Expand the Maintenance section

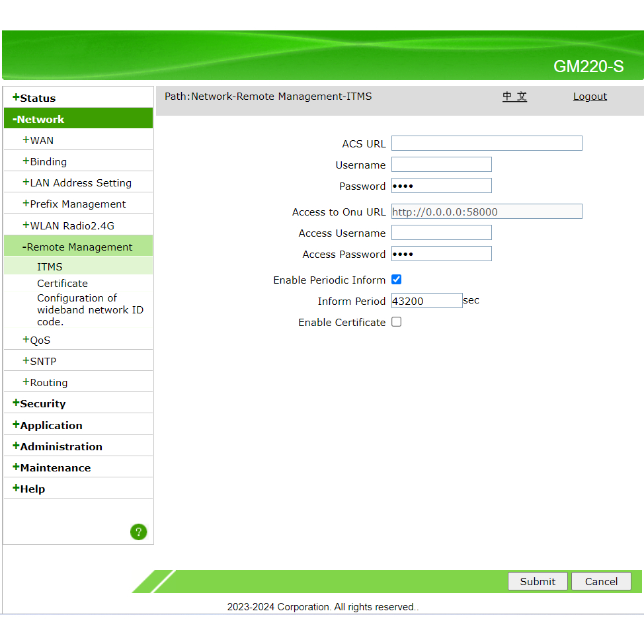click(55, 467)
